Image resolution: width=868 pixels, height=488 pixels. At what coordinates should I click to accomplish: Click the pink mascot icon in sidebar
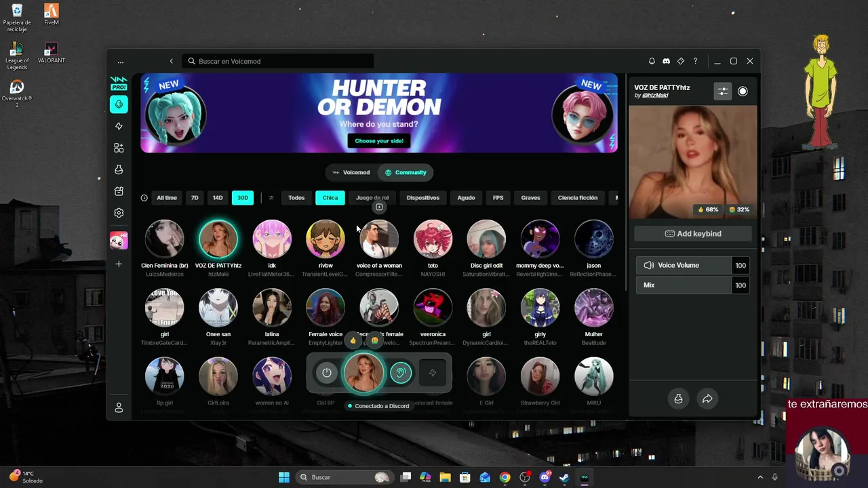point(119,241)
